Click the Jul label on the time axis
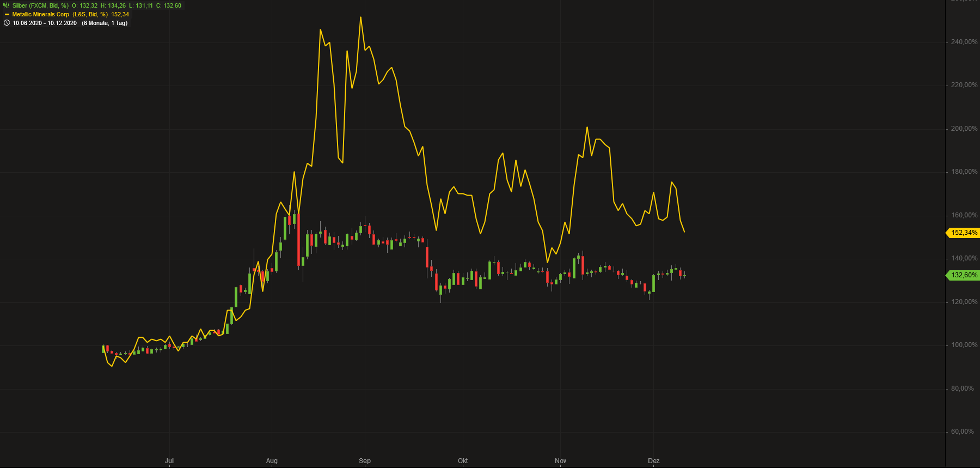The height and width of the screenshot is (468, 980). coord(169,461)
